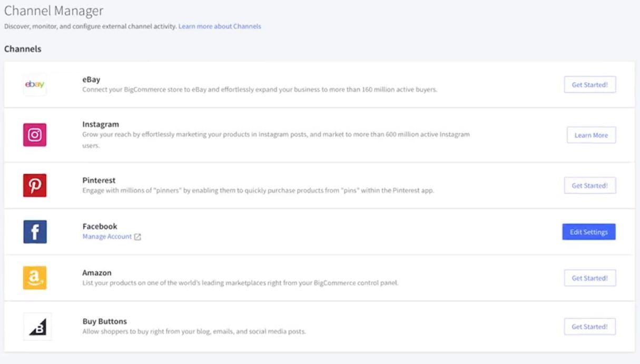
Task: Click the Channel Manager page title
Action: pyautogui.click(x=54, y=10)
